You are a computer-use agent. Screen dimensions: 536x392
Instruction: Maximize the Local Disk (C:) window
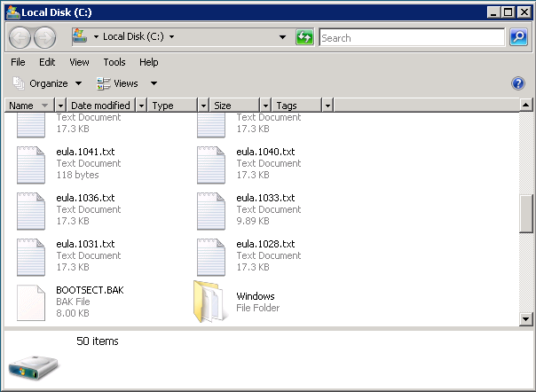[508, 12]
